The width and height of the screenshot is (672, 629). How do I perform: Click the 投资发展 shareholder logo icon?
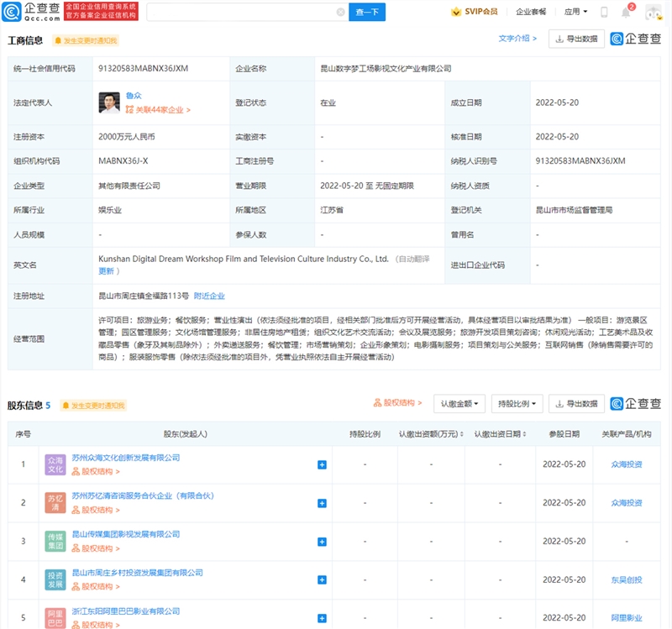pyautogui.click(x=55, y=579)
